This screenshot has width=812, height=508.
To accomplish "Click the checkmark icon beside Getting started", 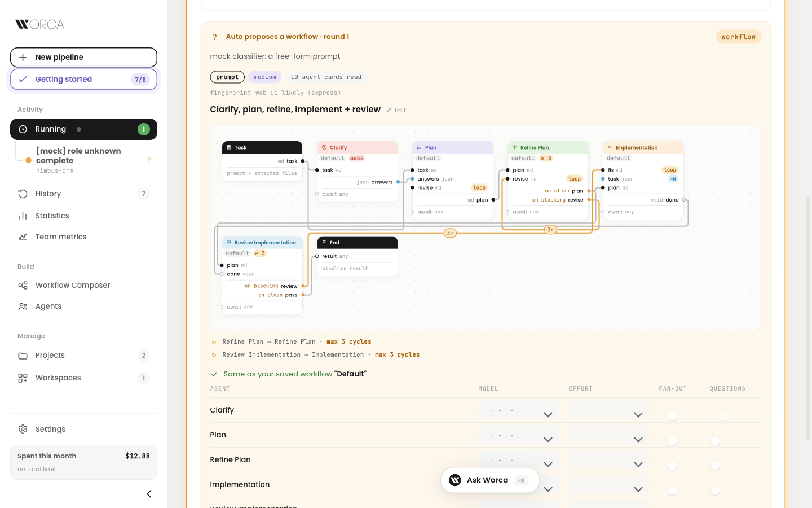I will (23, 80).
